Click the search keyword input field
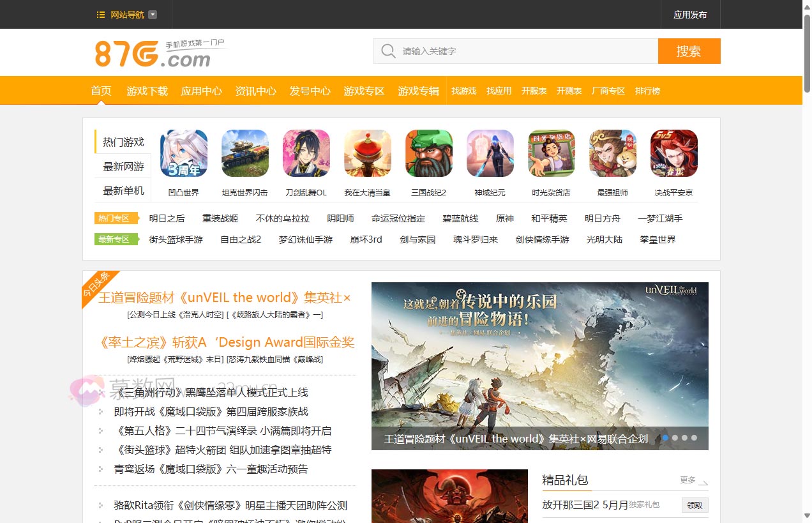812x523 pixels. [511, 51]
